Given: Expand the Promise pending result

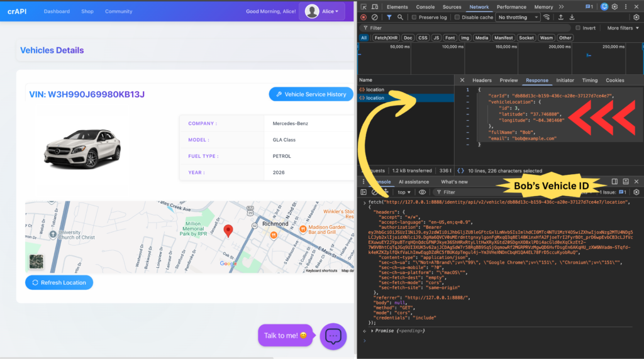Looking at the screenshot, I should pyautogui.click(x=372, y=331).
